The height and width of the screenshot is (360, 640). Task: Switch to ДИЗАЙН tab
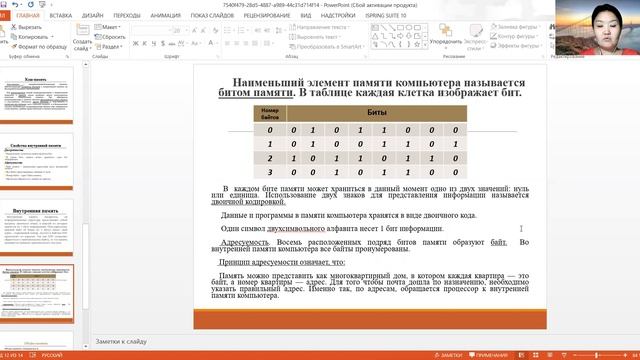(93, 16)
